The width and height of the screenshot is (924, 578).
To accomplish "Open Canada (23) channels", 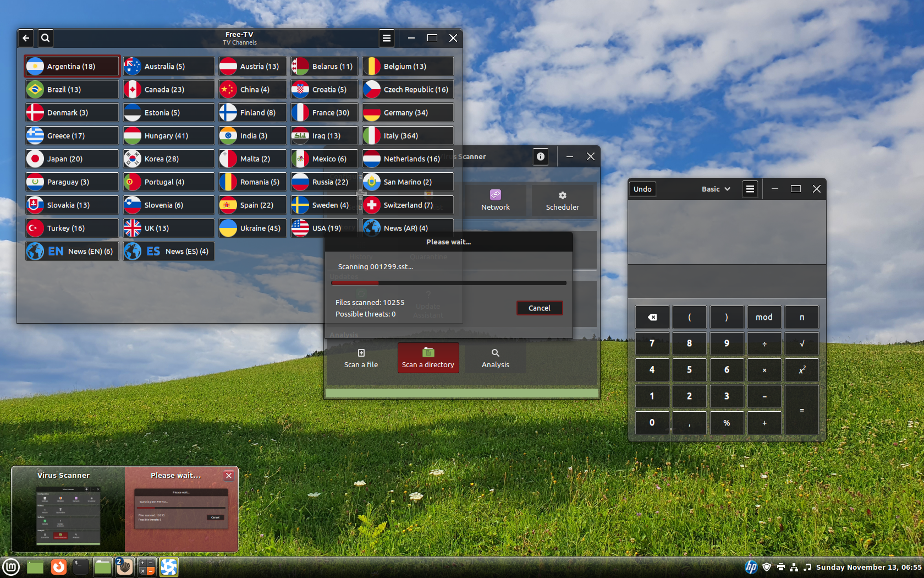I will pyautogui.click(x=168, y=89).
